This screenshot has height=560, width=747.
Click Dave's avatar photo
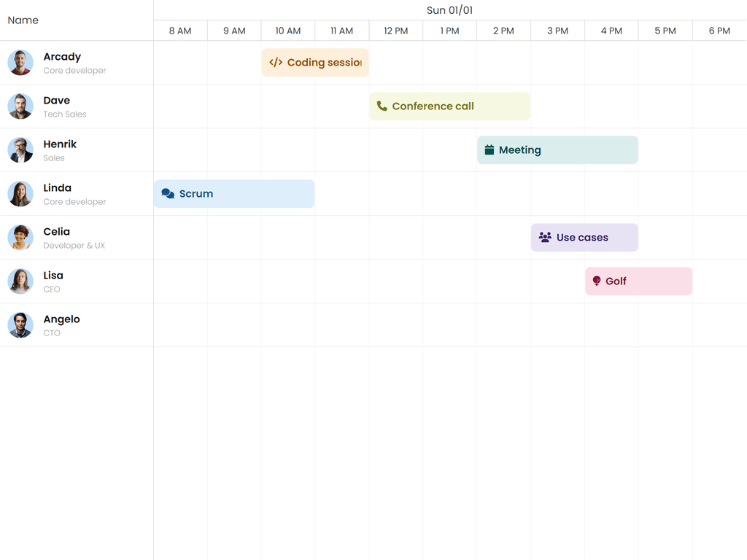pyautogui.click(x=20, y=106)
